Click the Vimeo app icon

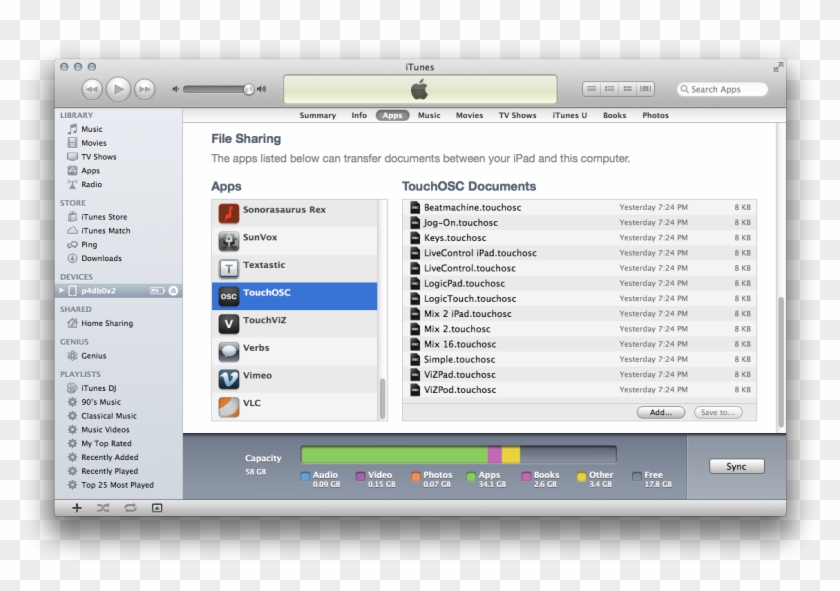pyautogui.click(x=228, y=376)
